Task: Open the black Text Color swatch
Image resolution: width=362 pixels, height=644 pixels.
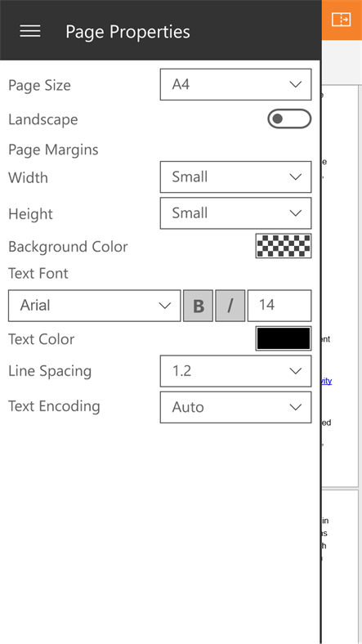Action: tap(284, 338)
